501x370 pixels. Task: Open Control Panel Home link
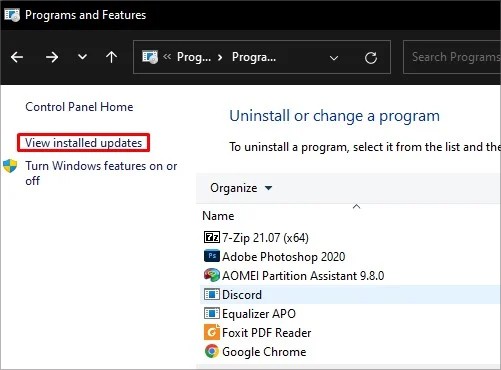[79, 107]
